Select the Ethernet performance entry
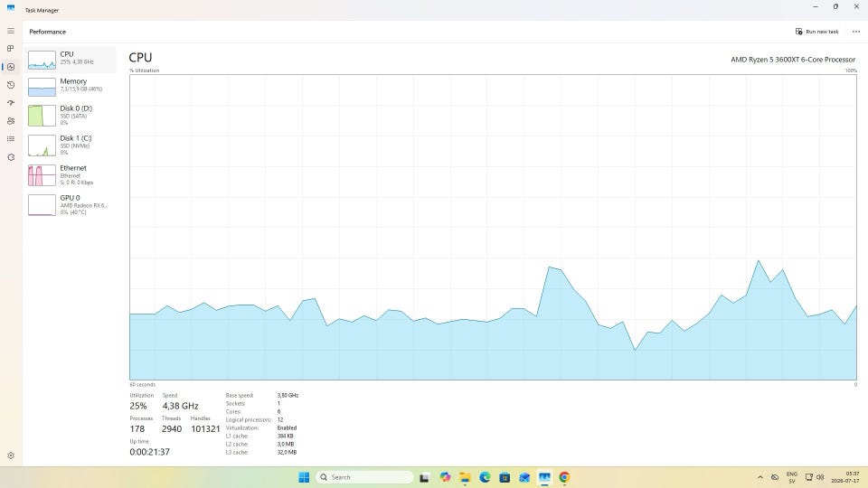Image resolution: width=868 pixels, height=488 pixels. tap(70, 174)
